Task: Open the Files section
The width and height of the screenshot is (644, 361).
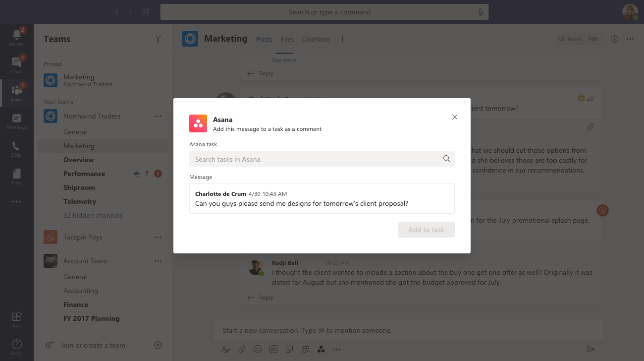Action: (x=16, y=176)
